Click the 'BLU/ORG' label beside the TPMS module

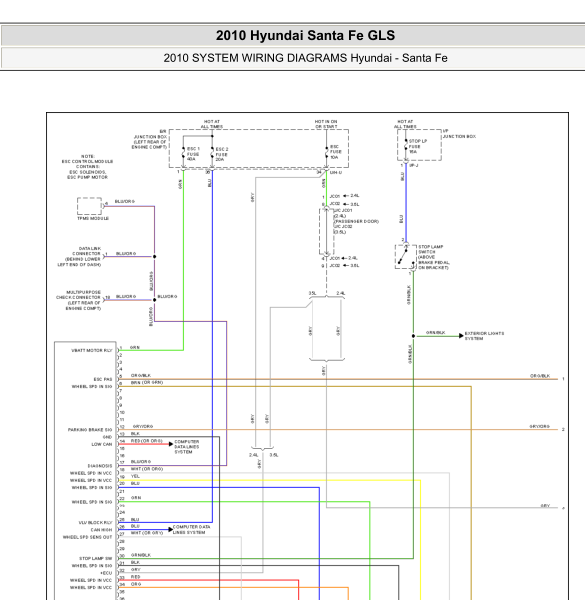click(125, 201)
